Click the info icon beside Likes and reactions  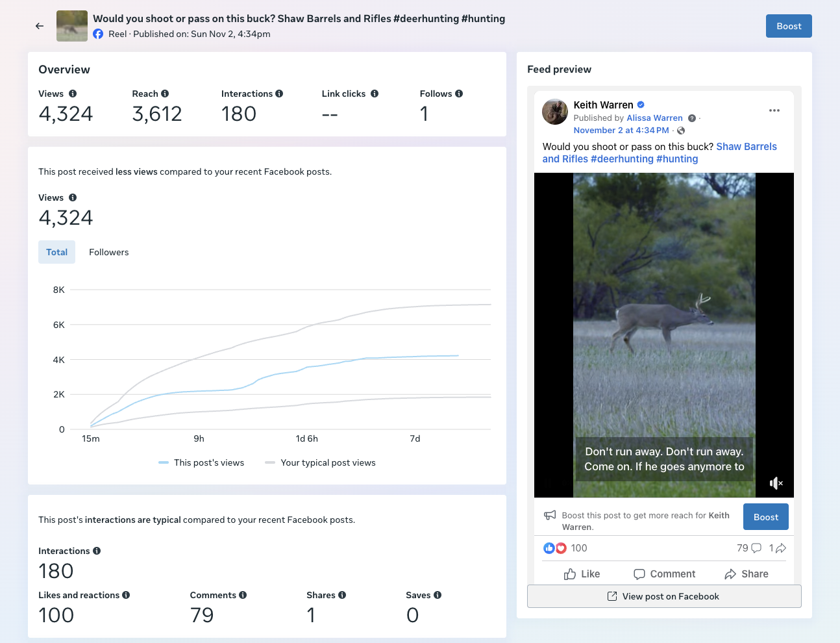[126, 595]
